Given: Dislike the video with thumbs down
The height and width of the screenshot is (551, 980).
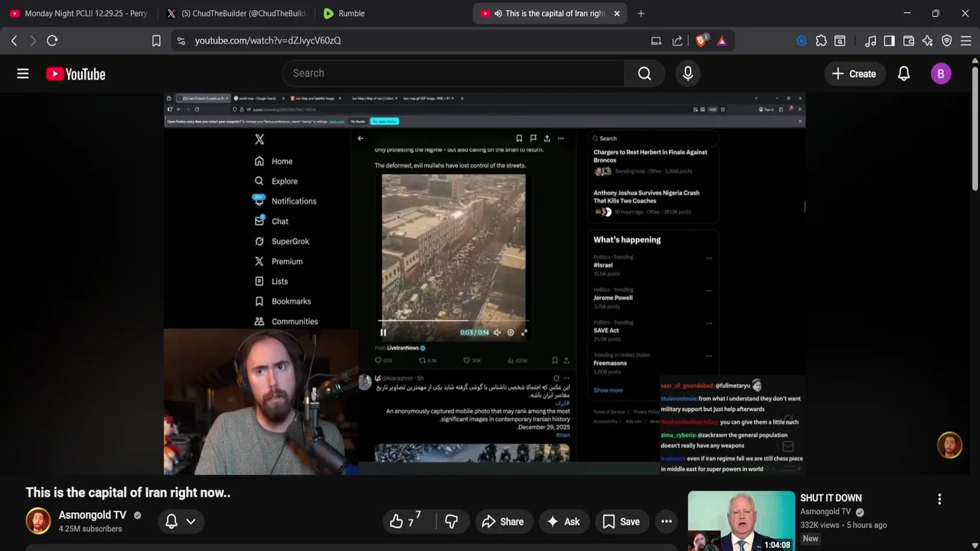Looking at the screenshot, I should (452, 521).
